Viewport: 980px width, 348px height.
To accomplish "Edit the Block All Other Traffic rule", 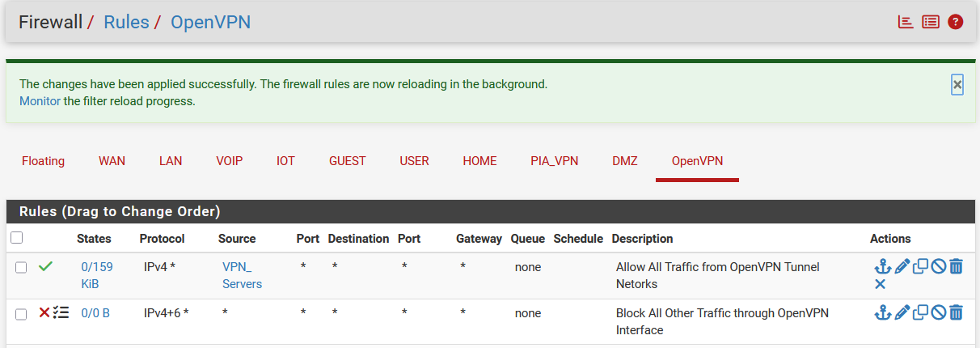I will pos(902,312).
